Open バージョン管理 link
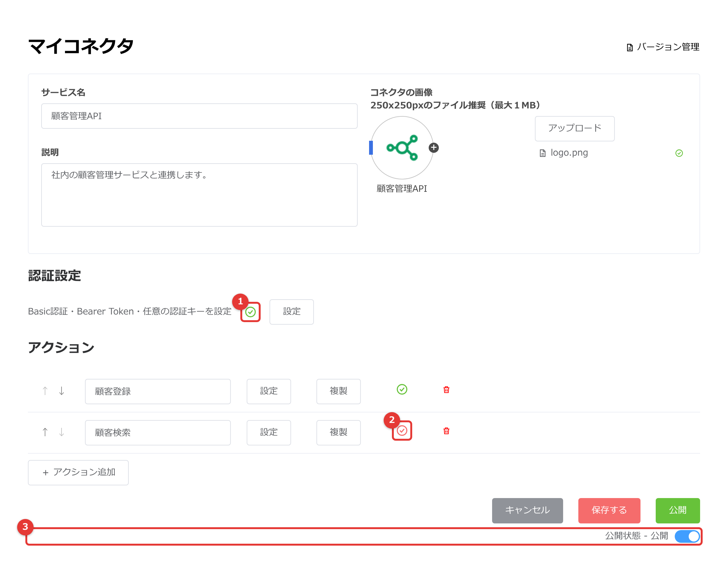Viewport: 728px width, 577px height. [662, 47]
